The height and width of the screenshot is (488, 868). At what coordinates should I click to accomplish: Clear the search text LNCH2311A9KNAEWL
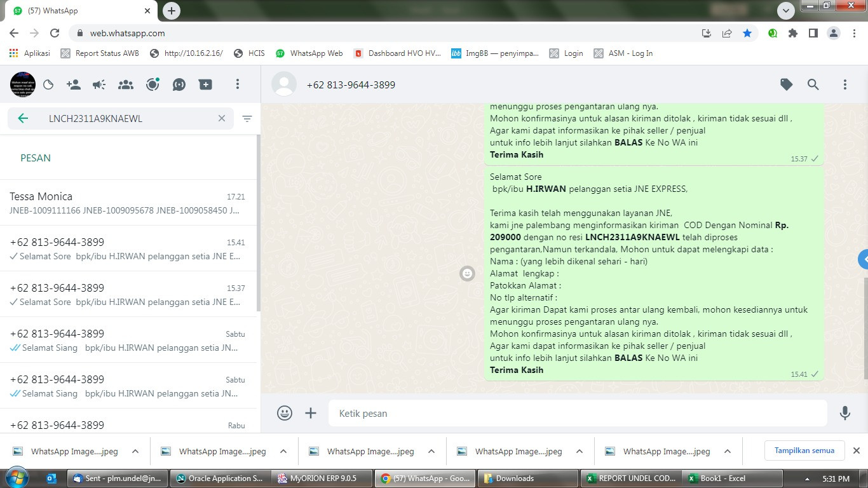[222, 118]
